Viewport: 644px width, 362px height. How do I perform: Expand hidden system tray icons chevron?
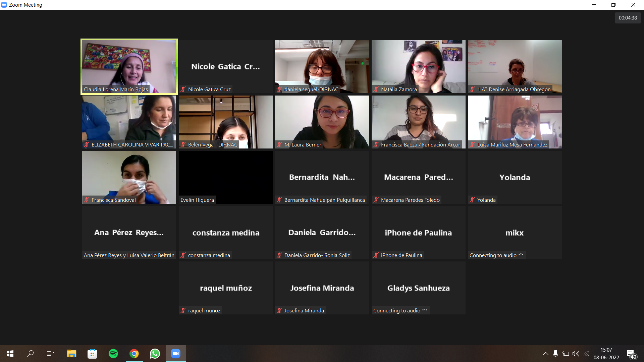coord(546,354)
